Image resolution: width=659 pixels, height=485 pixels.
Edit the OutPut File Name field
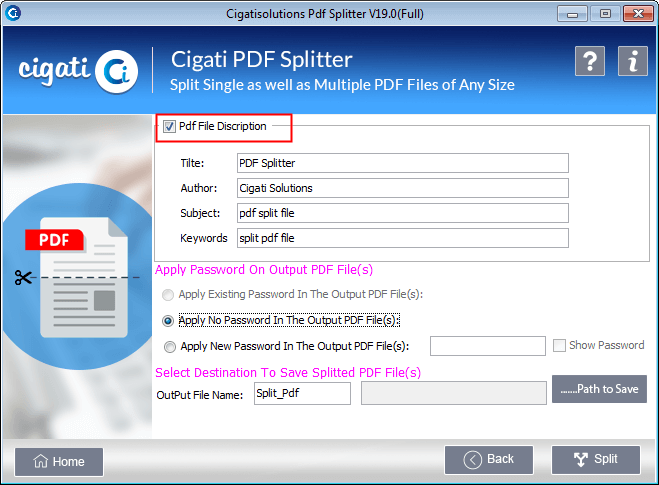[302, 393]
